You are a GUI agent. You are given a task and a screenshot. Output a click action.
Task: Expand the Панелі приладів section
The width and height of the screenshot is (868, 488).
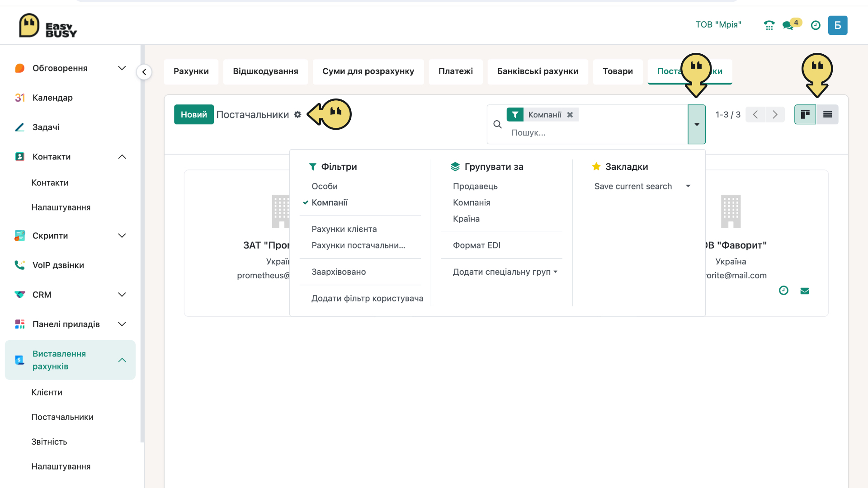point(122,324)
